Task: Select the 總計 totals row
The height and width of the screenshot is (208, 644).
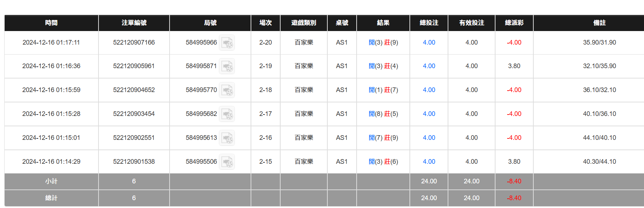Action: 51,198
